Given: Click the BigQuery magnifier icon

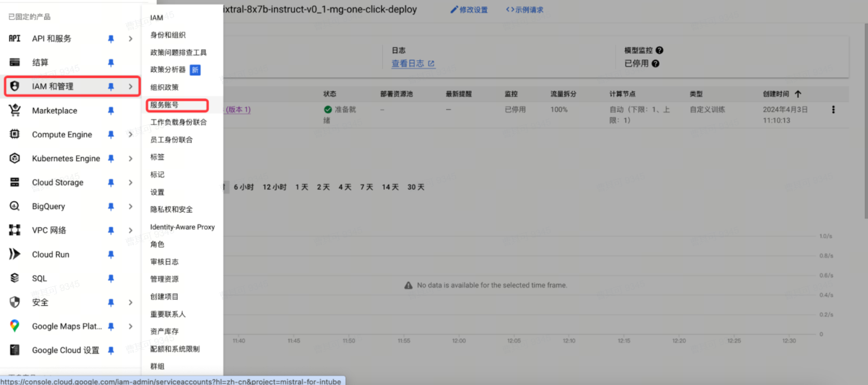Looking at the screenshot, I should [x=15, y=206].
